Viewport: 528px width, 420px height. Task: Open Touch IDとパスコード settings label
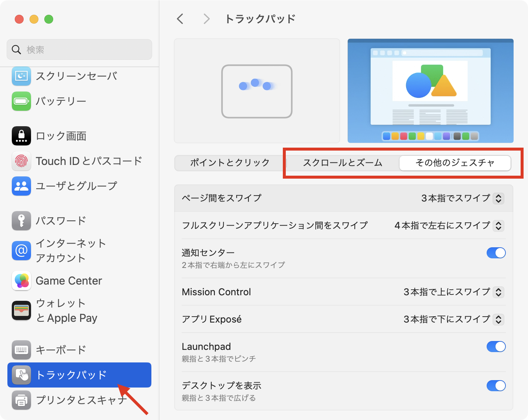(x=89, y=161)
